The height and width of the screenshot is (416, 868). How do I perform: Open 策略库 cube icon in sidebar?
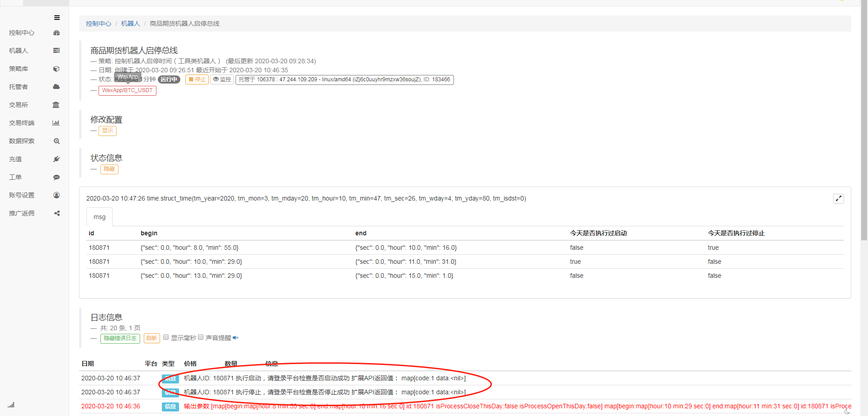coord(57,69)
